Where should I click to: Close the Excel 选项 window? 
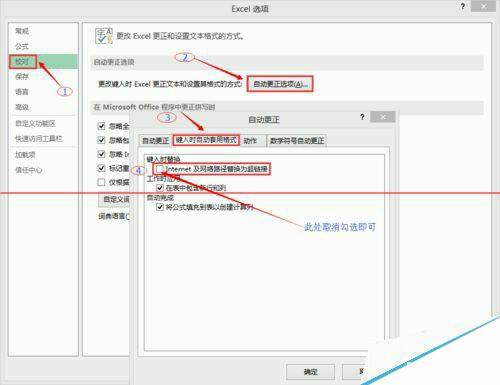tap(483, 7)
